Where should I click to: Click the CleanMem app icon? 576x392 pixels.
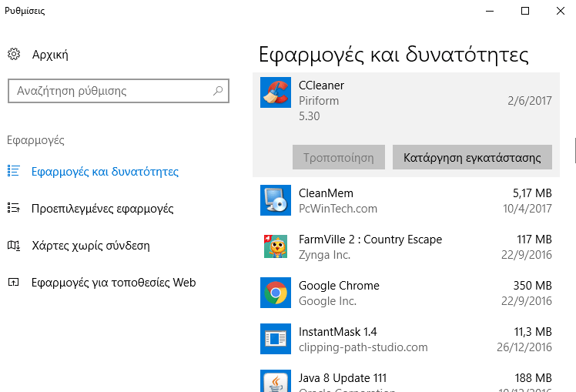pyautogui.click(x=276, y=200)
